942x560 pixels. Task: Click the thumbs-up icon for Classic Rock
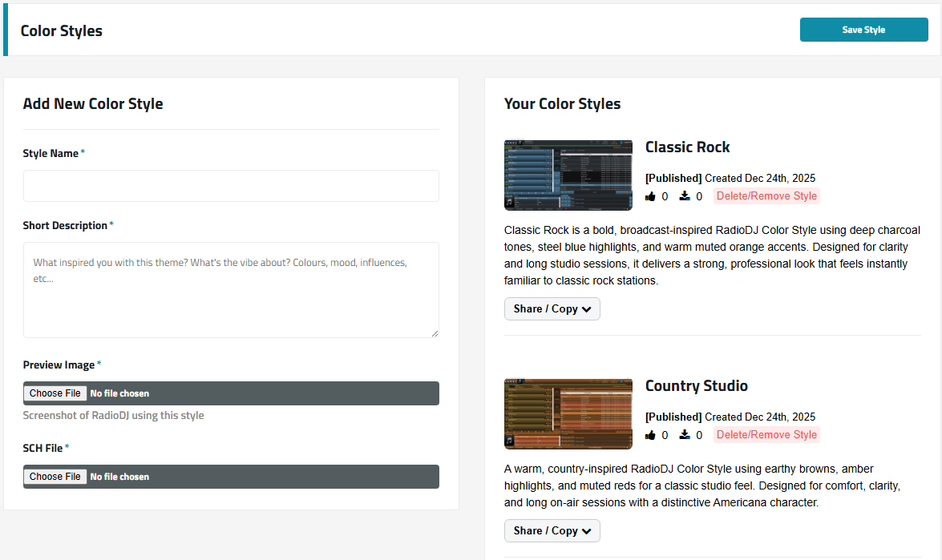coord(650,196)
